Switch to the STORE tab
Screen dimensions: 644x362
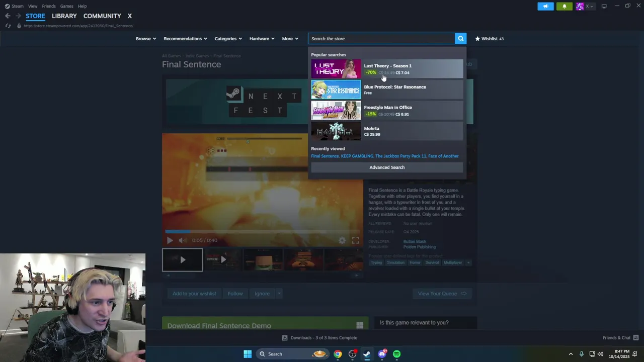(35, 16)
